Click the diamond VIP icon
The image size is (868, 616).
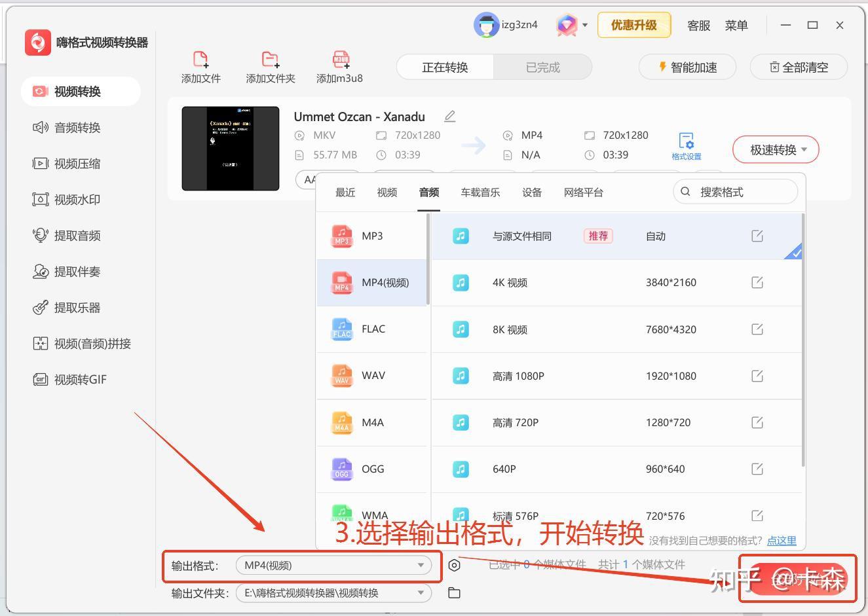pyautogui.click(x=567, y=26)
